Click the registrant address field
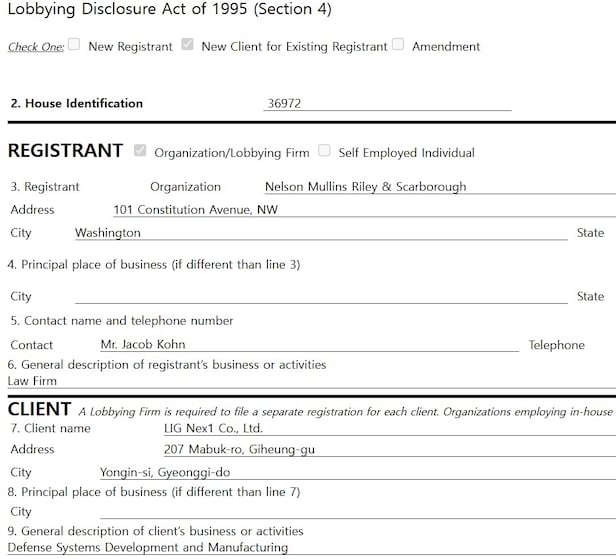The height and width of the screenshot is (559, 616). pyautogui.click(x=360, y=210)
